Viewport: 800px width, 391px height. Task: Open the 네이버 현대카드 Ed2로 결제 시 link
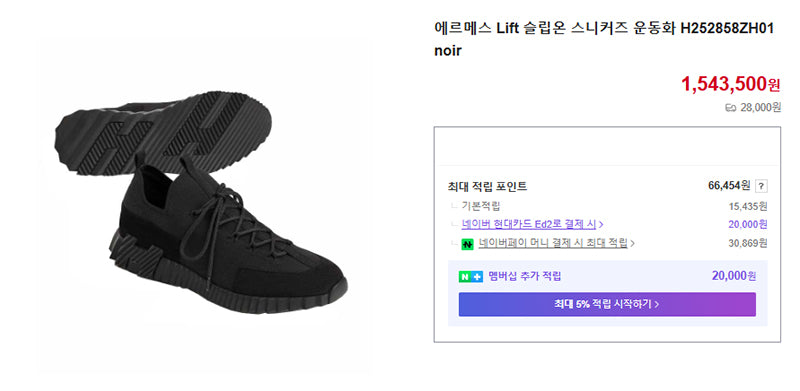(529, 224)
